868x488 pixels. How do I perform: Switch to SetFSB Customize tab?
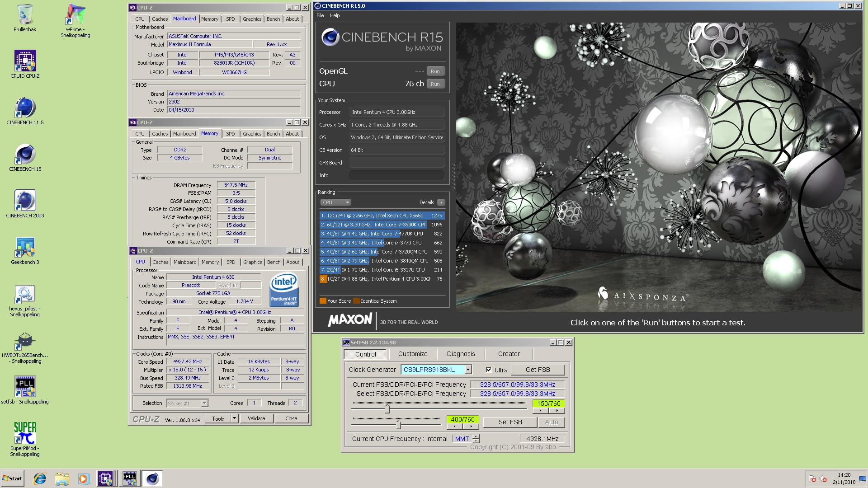pos(413,354)
